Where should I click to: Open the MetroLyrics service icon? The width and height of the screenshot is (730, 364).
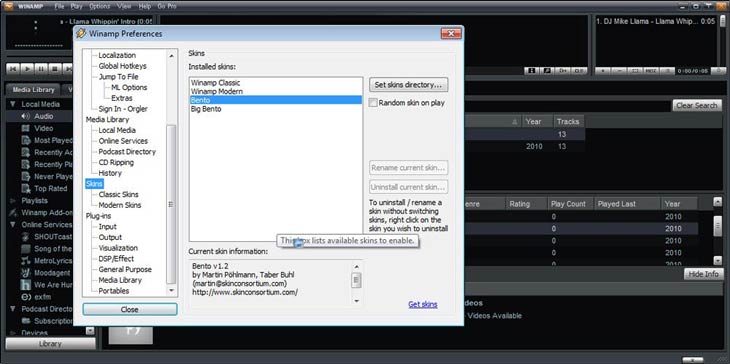(26, 261)
